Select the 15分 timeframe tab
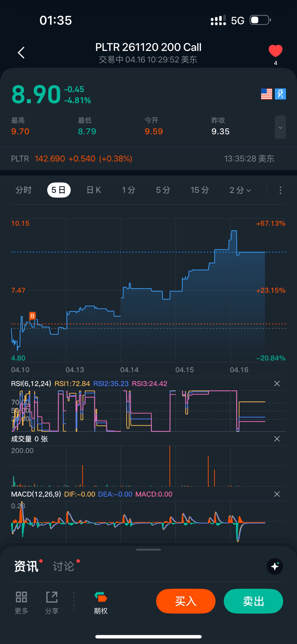 click(x=199, y=190)
